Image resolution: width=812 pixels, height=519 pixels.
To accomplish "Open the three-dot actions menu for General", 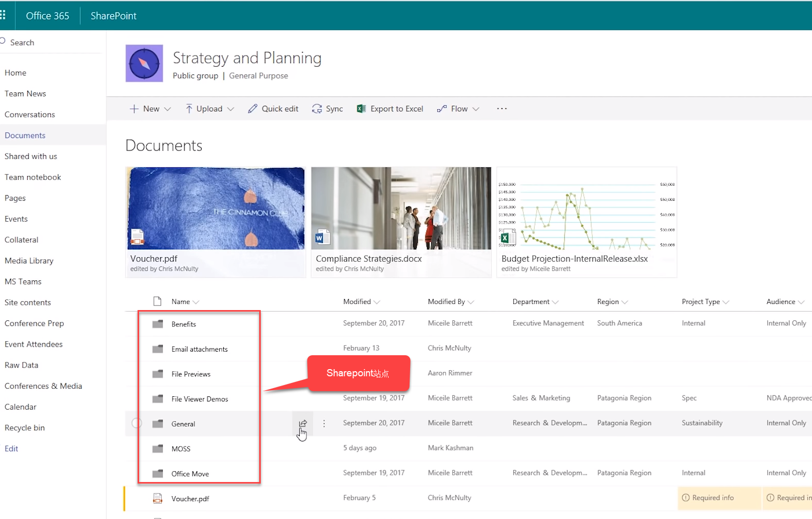I will [324, 424].
